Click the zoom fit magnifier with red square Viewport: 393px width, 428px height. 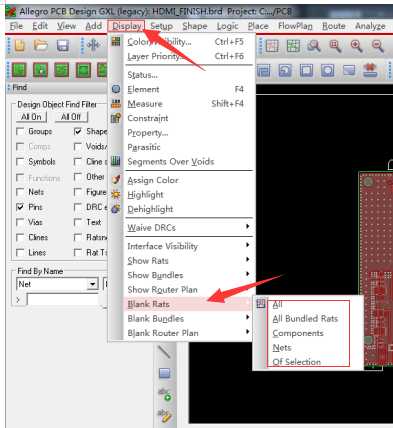(x=335, y=46)
